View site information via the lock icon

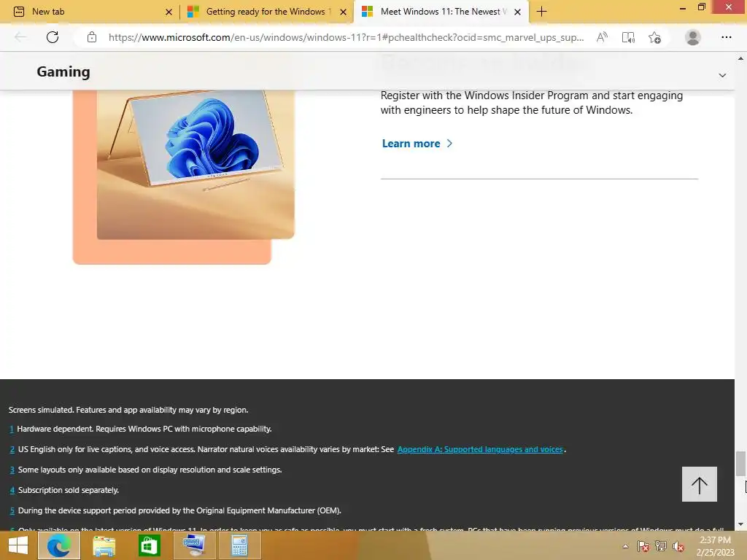92,37
